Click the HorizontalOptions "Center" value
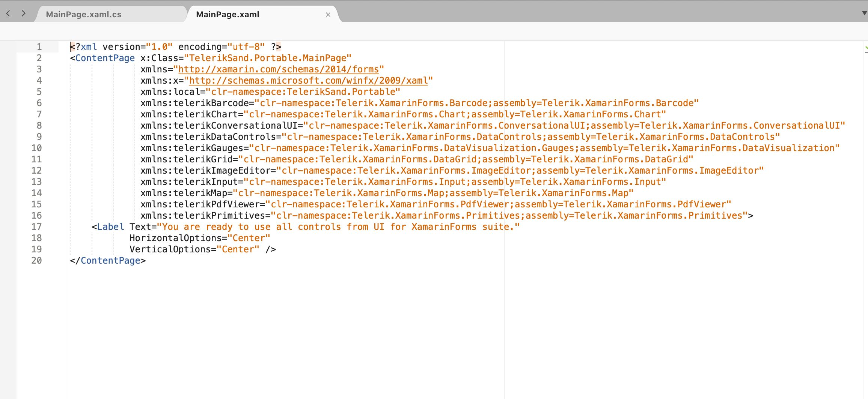 tap(249, 238)
